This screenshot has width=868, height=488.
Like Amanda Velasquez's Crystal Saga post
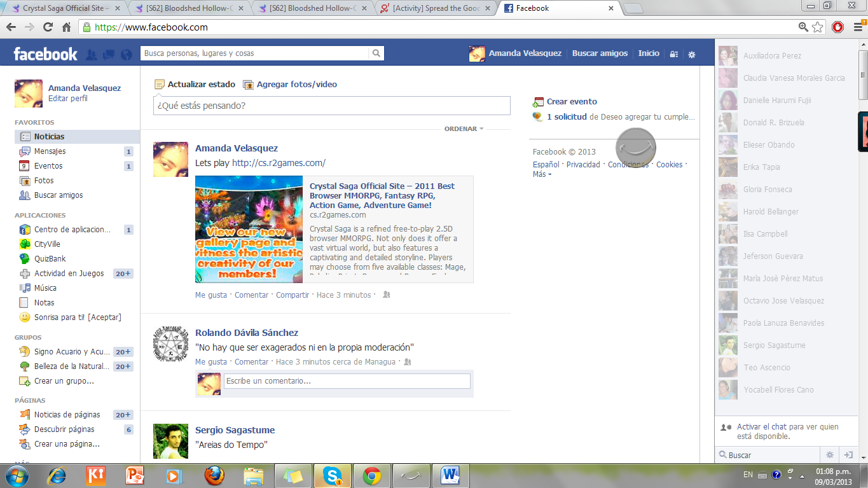(x=210, y=295)
